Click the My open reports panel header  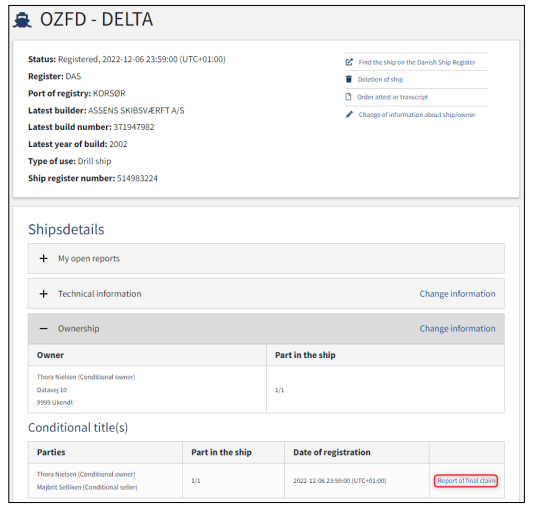266,258
